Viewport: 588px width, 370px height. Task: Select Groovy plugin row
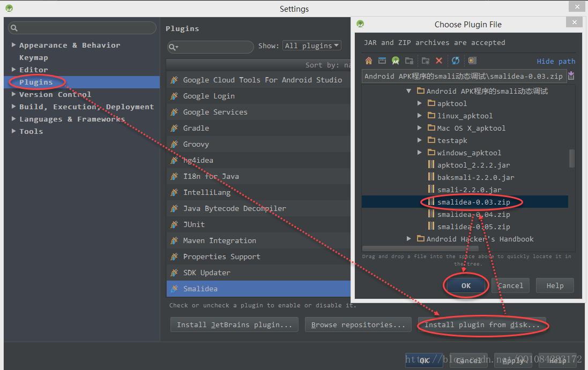[x=258, y=144]
